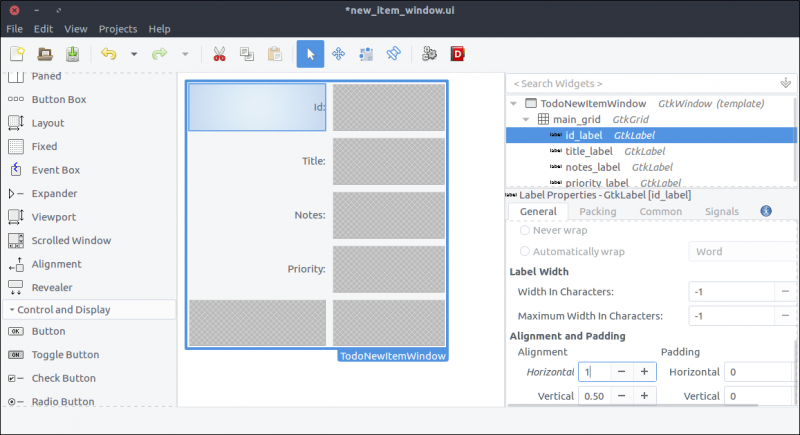
Task: Activate the pointer Select tool
Action: coord(310,54)
